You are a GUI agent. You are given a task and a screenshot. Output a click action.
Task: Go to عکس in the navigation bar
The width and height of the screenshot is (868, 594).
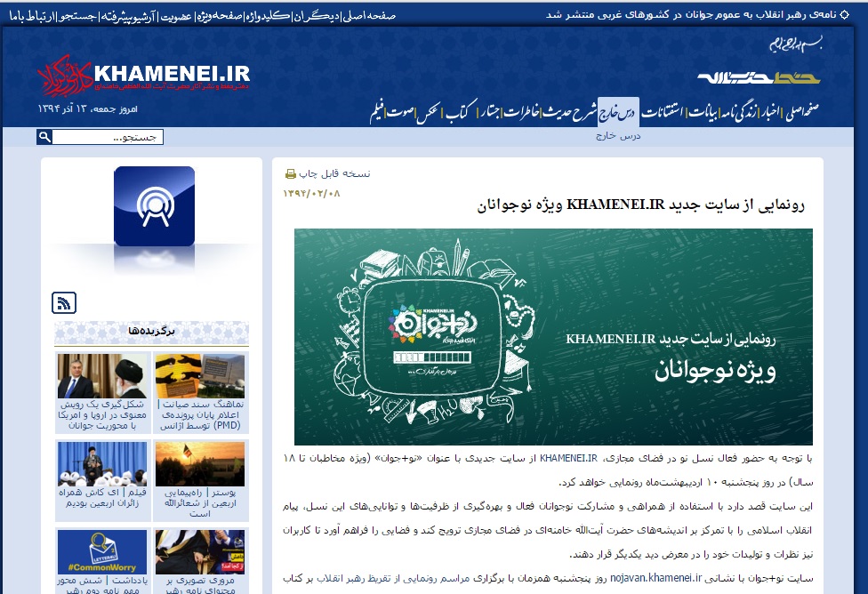pos(430,112)
